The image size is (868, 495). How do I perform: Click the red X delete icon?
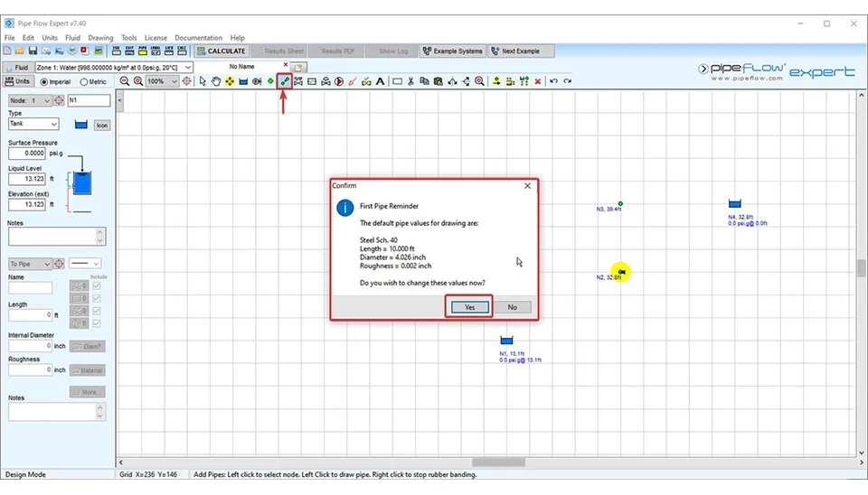point(538,81)
